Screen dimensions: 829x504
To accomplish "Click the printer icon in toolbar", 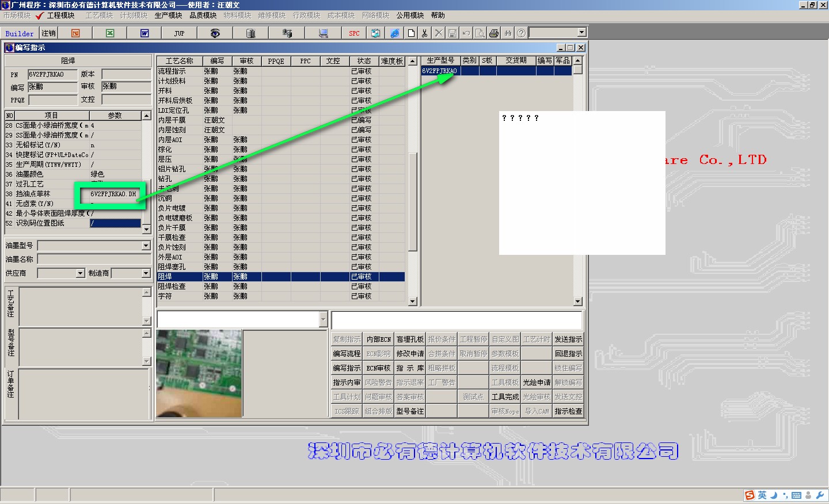I will (493, 33).
